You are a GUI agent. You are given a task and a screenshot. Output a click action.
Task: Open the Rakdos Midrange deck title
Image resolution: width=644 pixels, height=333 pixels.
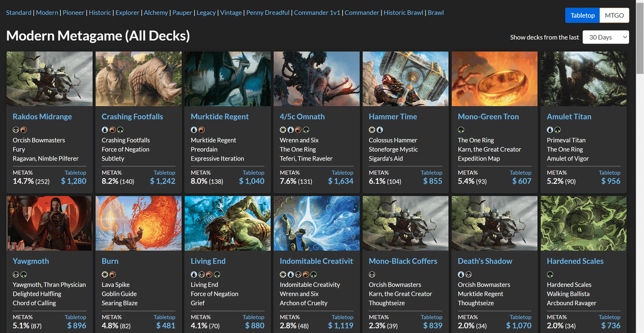[42, 116]
